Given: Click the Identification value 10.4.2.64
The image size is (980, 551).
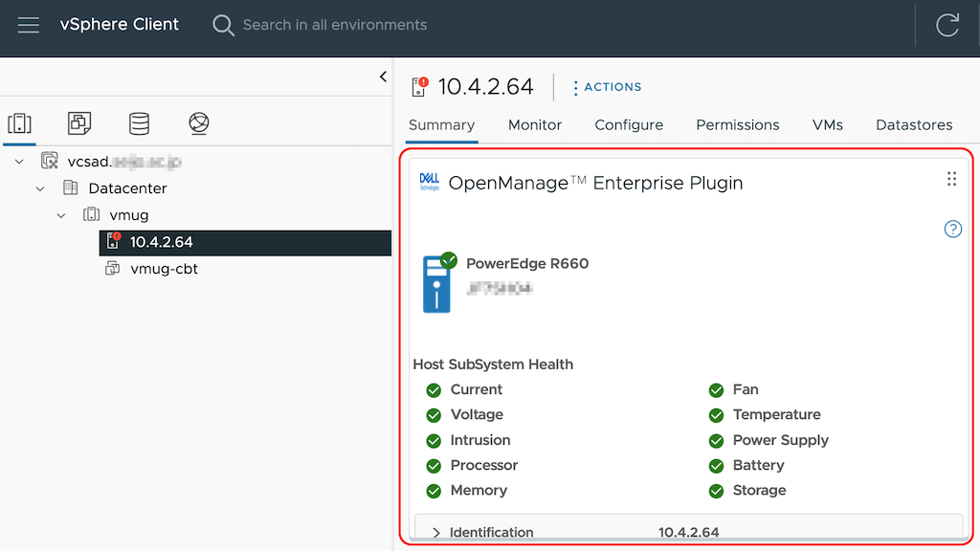Looking at the screenshot, I should coord(689,532).
